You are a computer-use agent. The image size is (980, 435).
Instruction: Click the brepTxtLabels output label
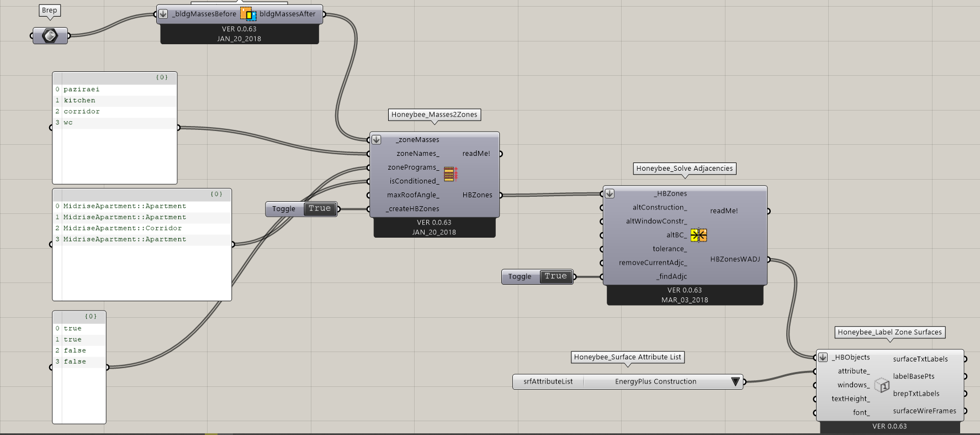point(916,394)
